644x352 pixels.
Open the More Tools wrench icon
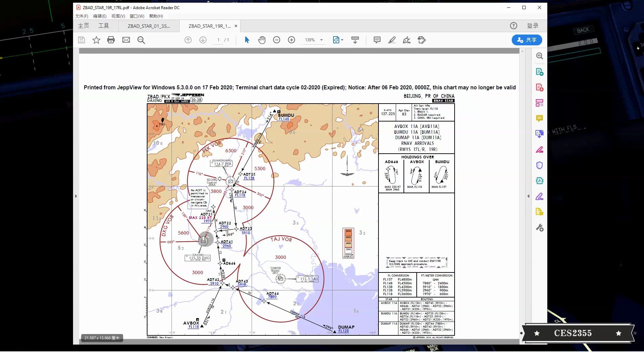(539, 228)
